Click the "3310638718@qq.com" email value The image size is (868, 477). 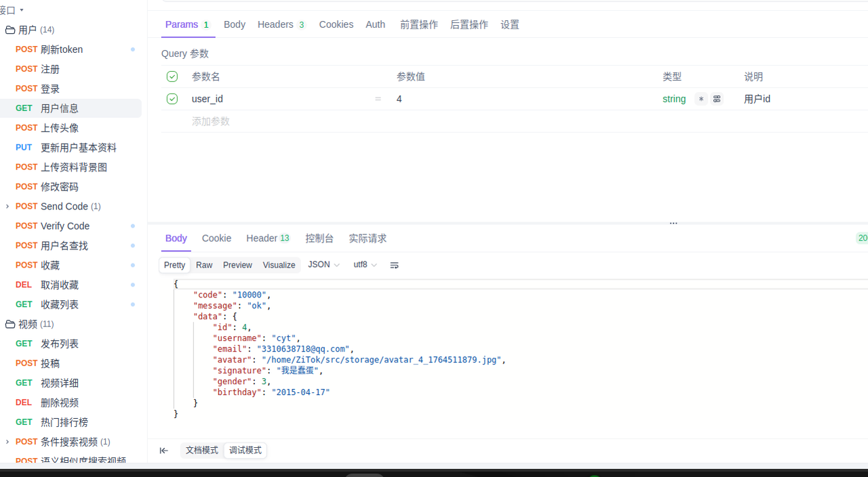point(303,349)
